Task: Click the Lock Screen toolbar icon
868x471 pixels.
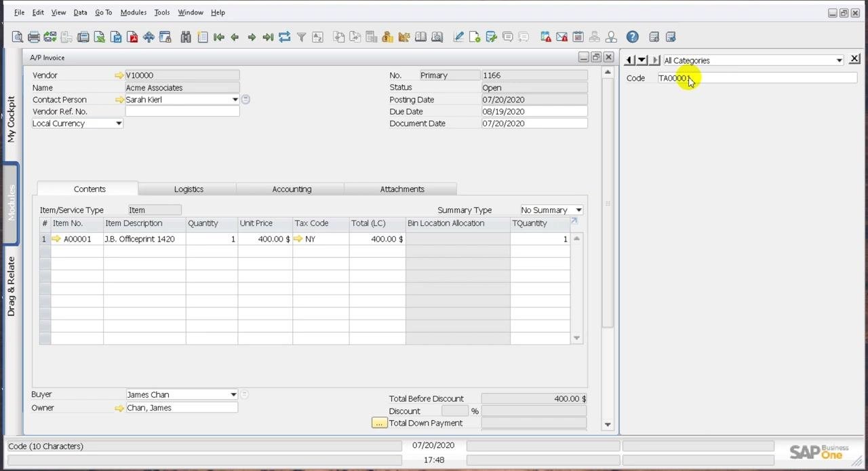Action: pyautogui.click(x=165, y=37)
